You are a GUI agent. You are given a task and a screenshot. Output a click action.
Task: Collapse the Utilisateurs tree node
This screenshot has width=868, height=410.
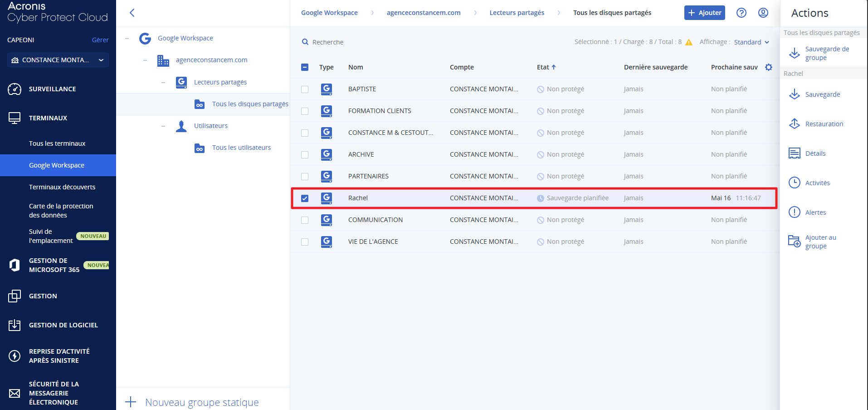[163, 126]
